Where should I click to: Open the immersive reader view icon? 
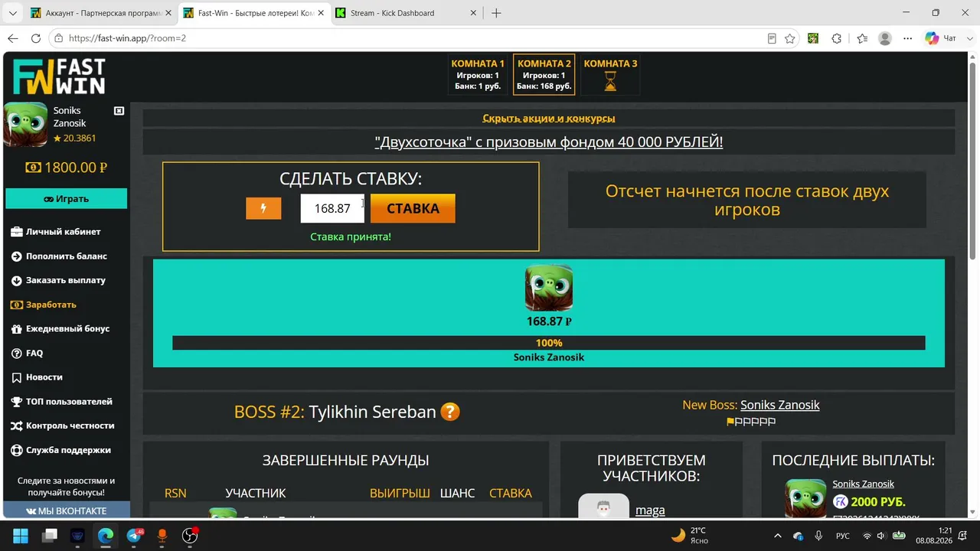point(772,38)
